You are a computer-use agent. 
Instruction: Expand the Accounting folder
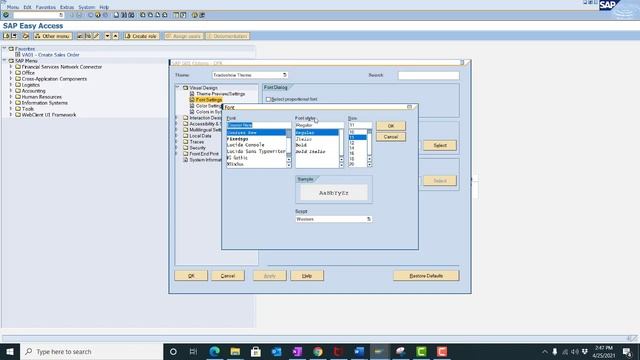(11, 91)
